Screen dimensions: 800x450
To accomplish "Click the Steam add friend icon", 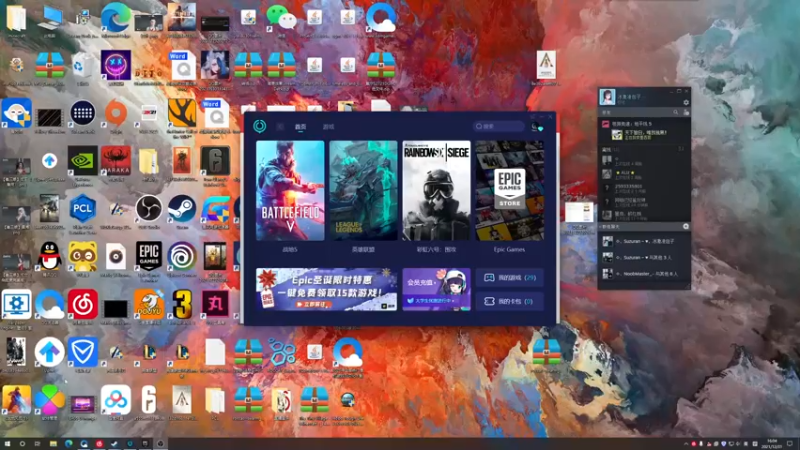I will tap(686, 112).
